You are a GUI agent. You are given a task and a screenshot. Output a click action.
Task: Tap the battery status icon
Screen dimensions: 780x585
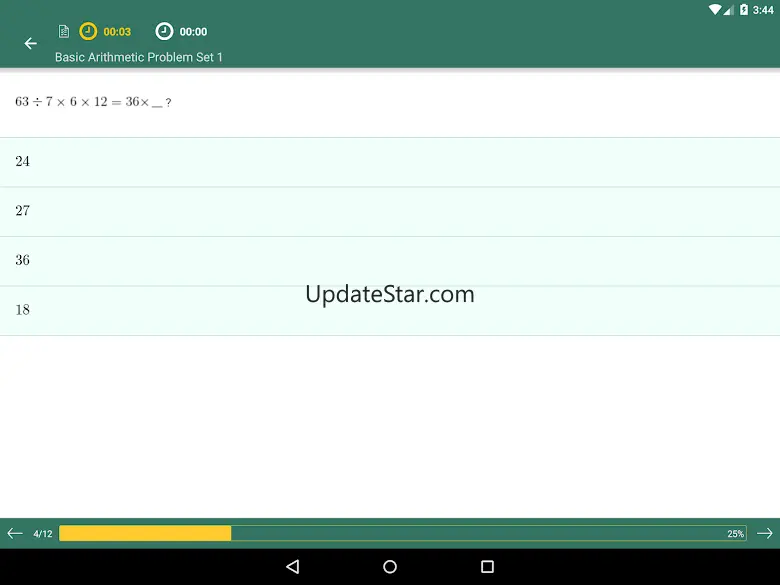pos(744,9)
